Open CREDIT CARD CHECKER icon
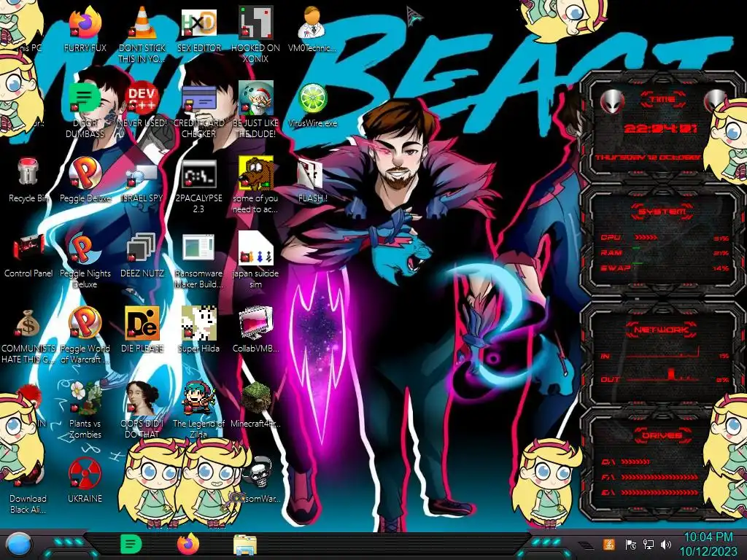This screenshot has height=560, width=747. pos(198,98)
